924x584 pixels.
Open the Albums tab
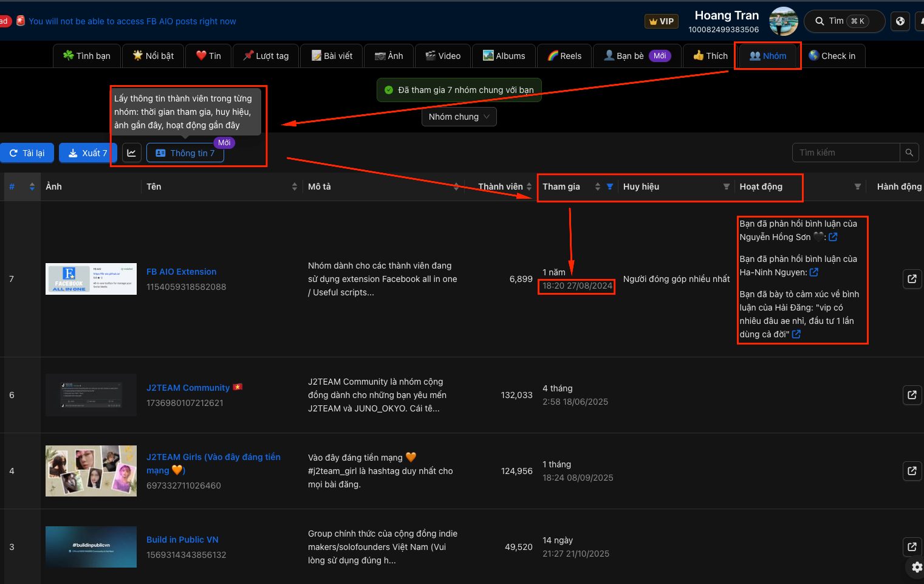coord(504,56)
